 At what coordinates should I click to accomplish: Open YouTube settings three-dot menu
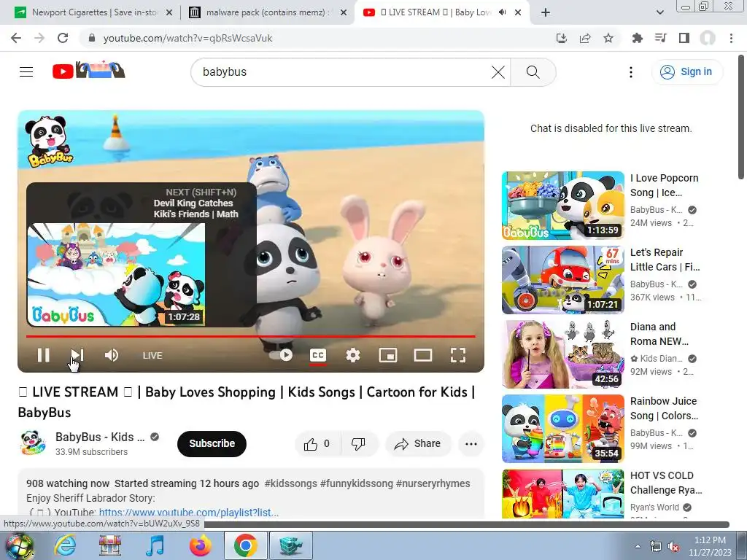point(631,72)
